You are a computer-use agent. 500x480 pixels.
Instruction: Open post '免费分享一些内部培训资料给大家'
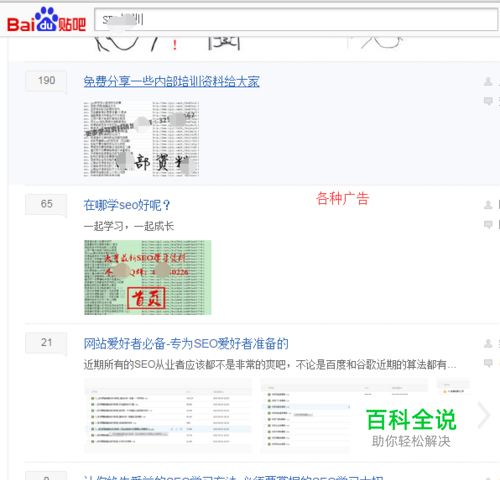coord(171,82)
